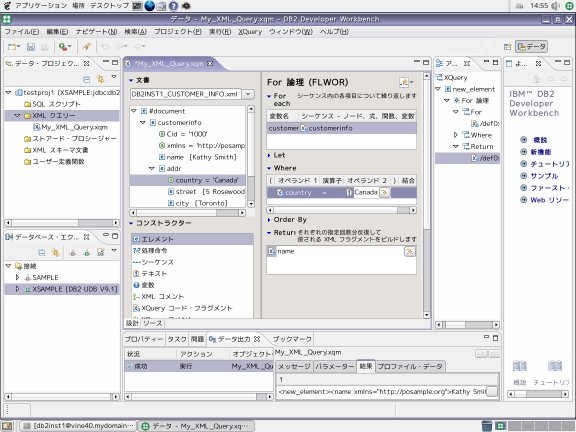Viewport: 576px width, 432px height.
Task: Switch to the プロファイル・データ tab
Action: point(410,366)
